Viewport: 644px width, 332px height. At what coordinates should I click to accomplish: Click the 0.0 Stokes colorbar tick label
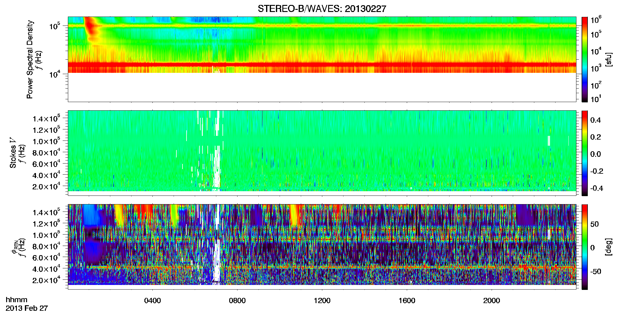tap(595, 154)
